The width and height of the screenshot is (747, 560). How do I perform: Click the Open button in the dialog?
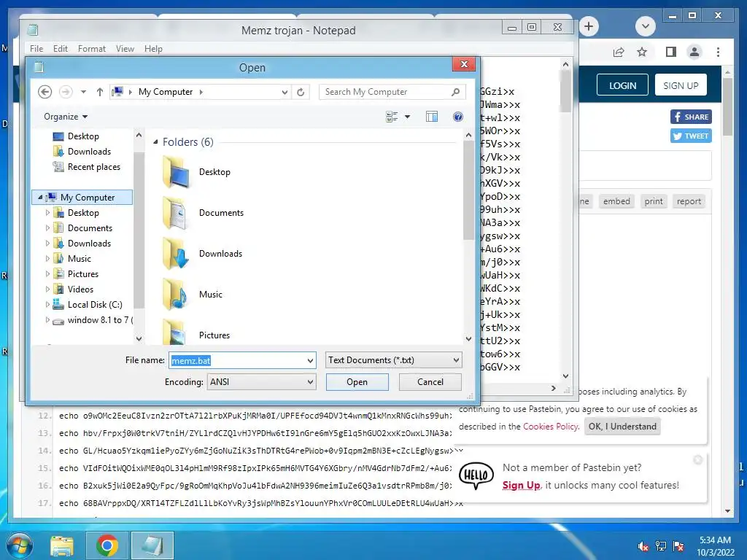pyautogui.click(x=357, y=382)
